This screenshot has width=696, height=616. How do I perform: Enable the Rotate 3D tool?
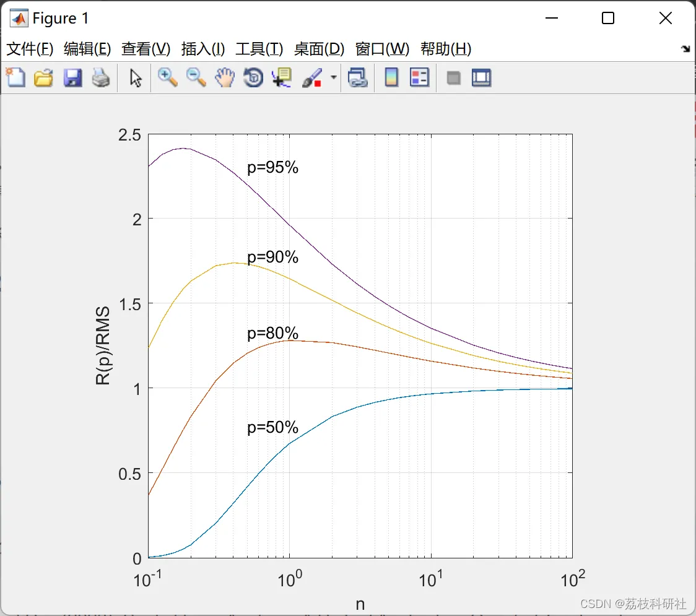click(x=253, y=78)
